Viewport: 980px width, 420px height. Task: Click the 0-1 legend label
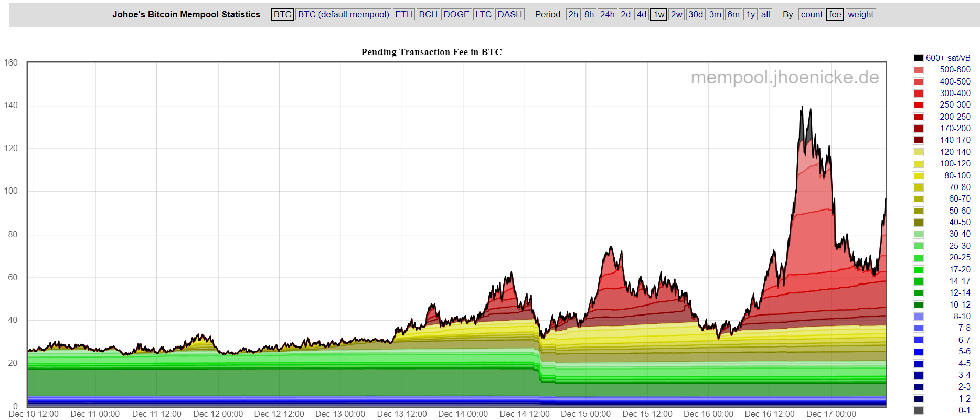click(x=964, y=410)
